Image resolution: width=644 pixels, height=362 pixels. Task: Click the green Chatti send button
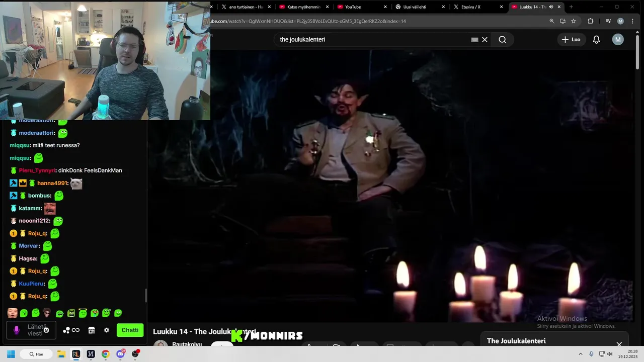coord(130,330)
